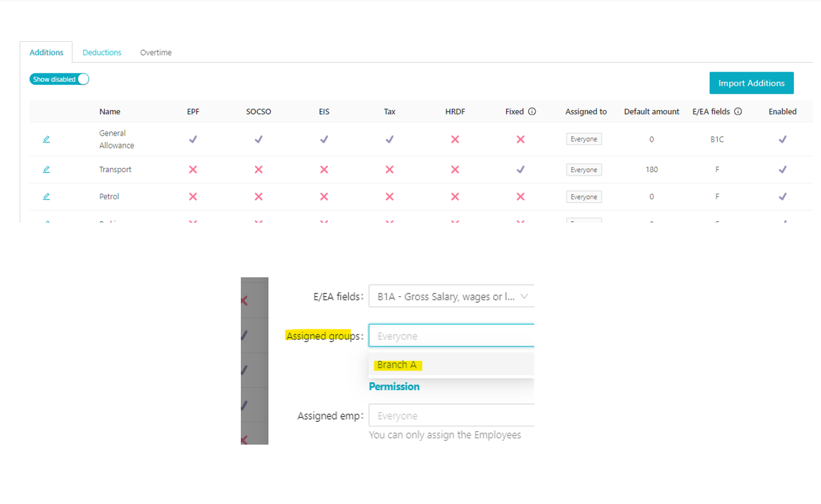Edit the Transport row via pencil icon
This screenshot has width=821, height=504.
pyautogui.click(x=47, y=169)
